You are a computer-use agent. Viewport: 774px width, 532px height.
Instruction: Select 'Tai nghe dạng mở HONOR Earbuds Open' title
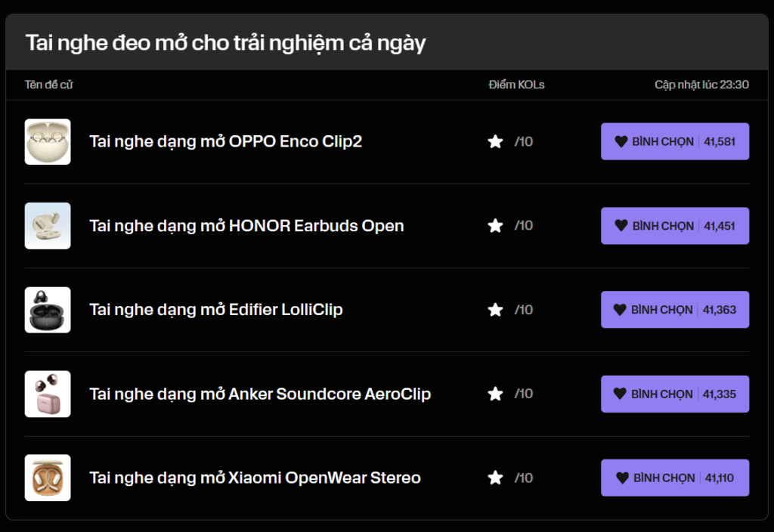click(x=246, y=226)
